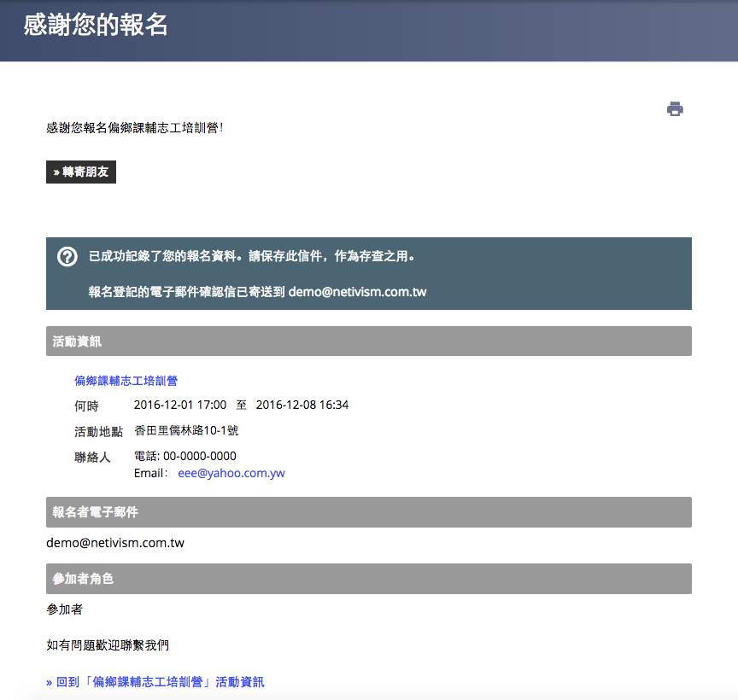Click demo@netivism.com.tw under 報名者電子郵件
The image size is (738, 700).
click(115, 543)
